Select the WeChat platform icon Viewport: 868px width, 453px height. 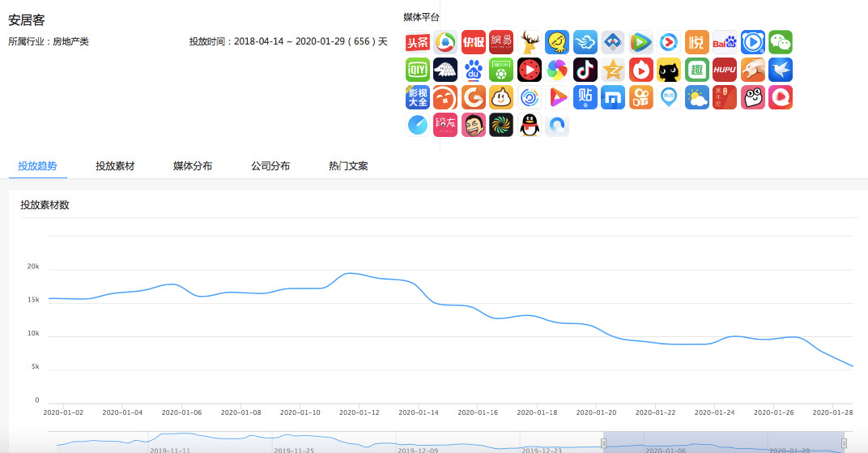tap(780, 42)
